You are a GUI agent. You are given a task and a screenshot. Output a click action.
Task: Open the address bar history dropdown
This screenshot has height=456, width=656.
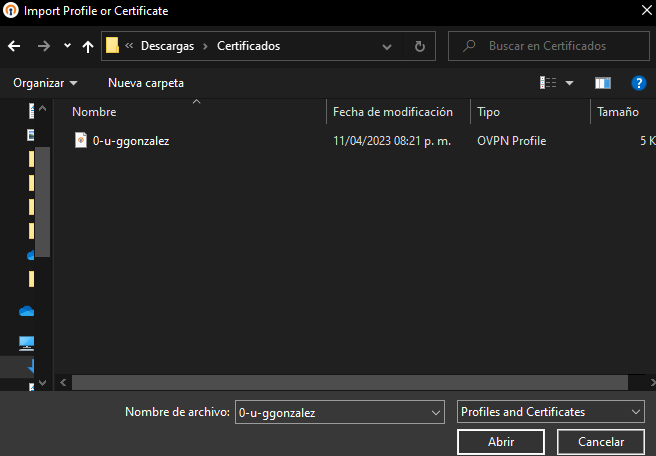(x=387, y=46)
